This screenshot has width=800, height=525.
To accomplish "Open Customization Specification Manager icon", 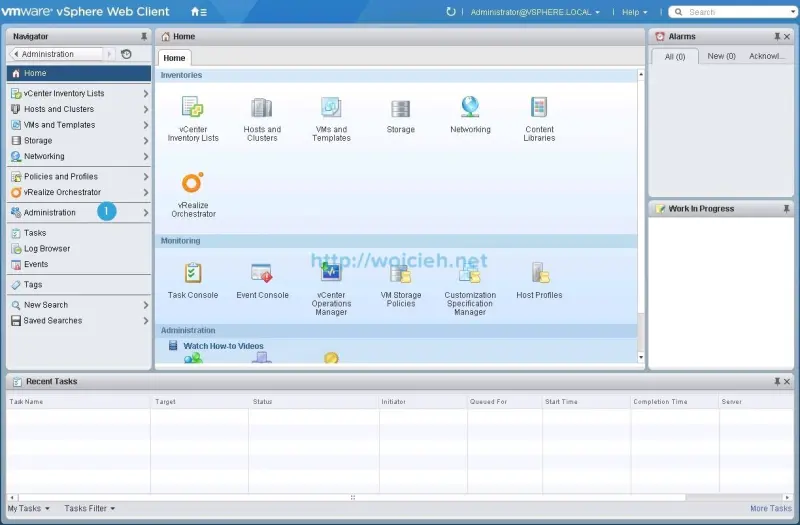I will click(470, 274).
